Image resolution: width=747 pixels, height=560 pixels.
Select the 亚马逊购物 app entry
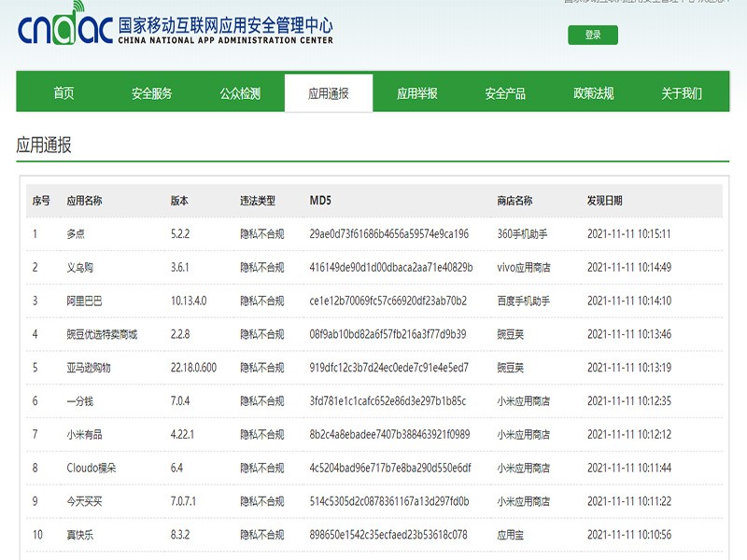point(89,368)
